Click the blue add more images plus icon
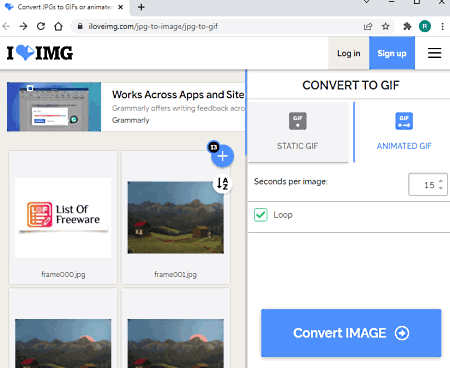Viewport: 450px width, 368px height. point(222,156)
